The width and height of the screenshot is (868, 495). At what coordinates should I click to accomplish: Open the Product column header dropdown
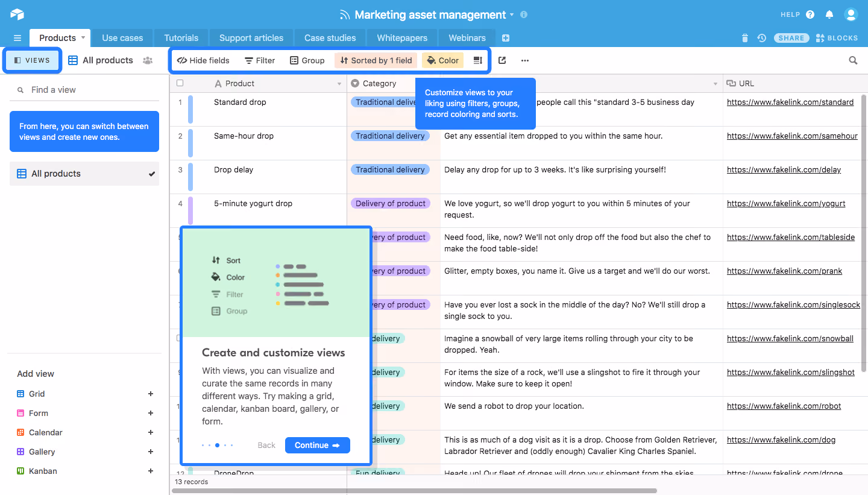click(339, 84)
